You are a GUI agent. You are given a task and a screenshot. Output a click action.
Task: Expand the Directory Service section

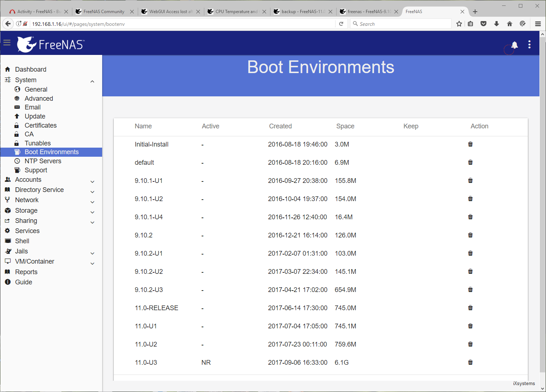(x=92, y=192)
